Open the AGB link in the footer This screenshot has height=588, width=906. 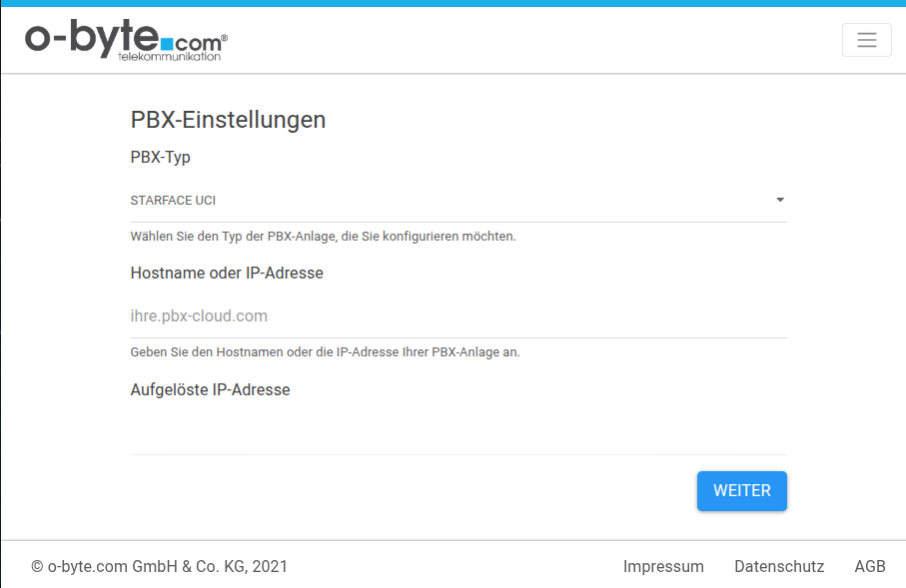(x=870, y=566)
